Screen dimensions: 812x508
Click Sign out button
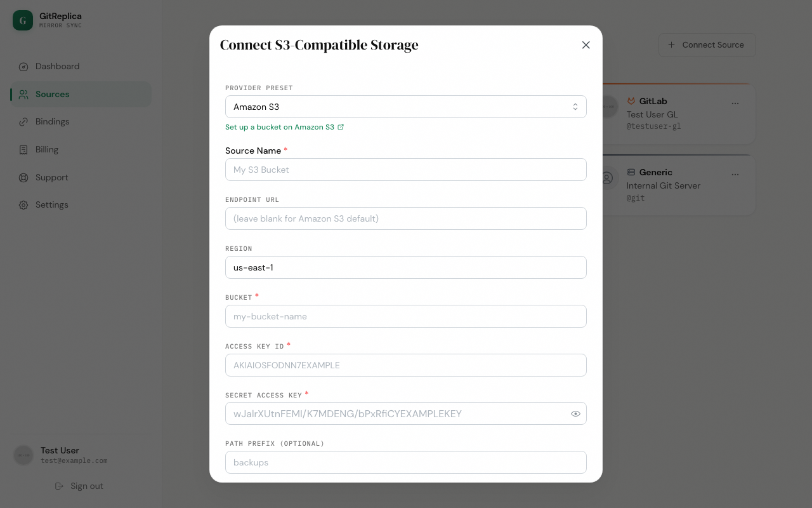point(79,486)
